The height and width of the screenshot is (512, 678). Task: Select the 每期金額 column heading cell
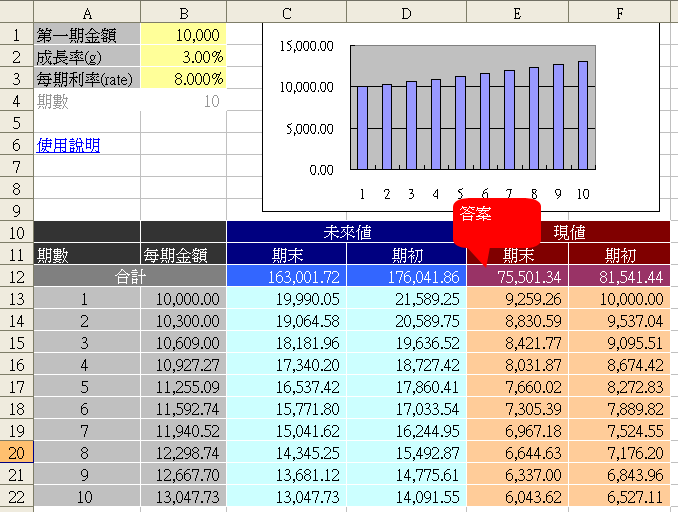point(183,254)
